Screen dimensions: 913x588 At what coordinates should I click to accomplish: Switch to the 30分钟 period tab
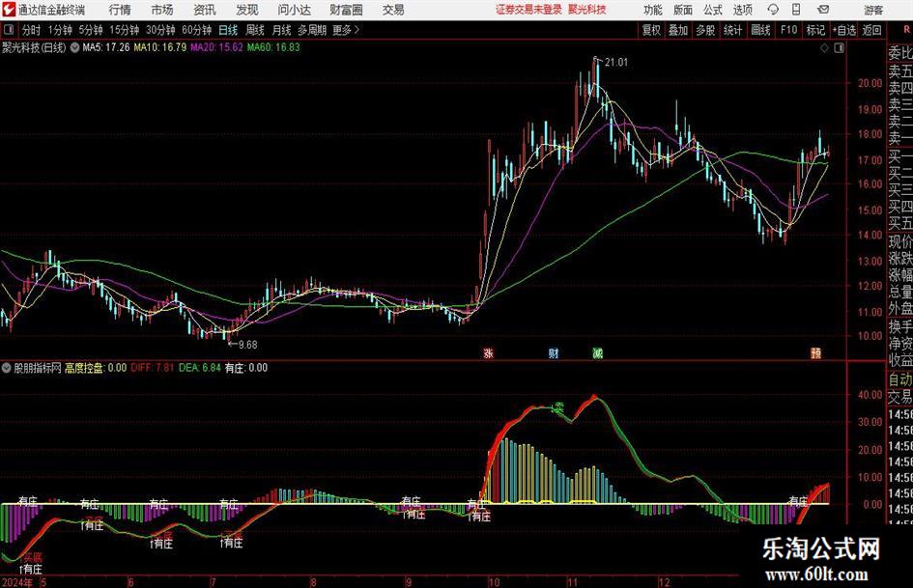pos(160,30)
